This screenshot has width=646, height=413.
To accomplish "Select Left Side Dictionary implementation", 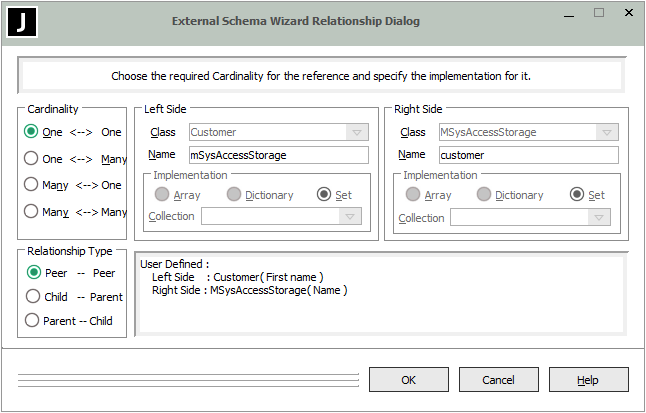I will click(x=234, y=195).
